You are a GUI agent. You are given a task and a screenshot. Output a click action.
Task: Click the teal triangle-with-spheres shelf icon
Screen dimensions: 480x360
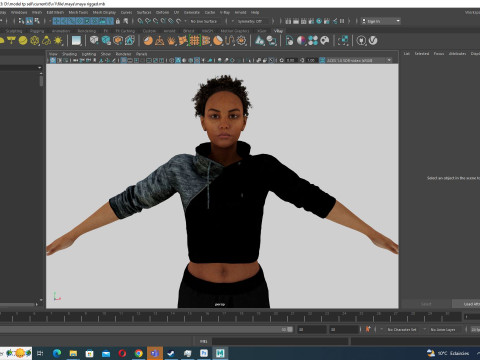[x=259, y=41]
